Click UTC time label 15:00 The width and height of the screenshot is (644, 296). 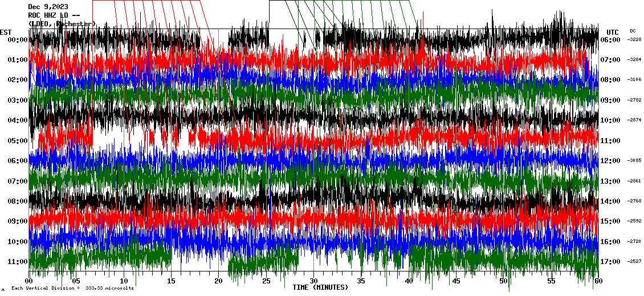pos(610,221)
